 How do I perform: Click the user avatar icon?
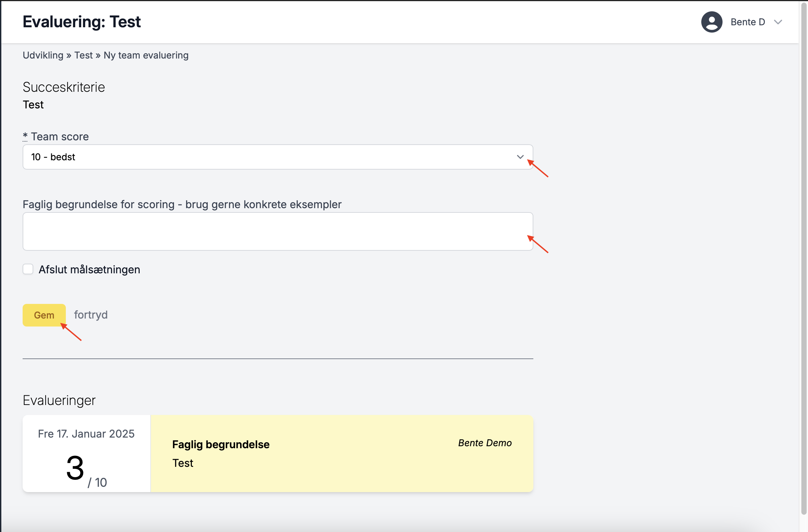[712, 22]
